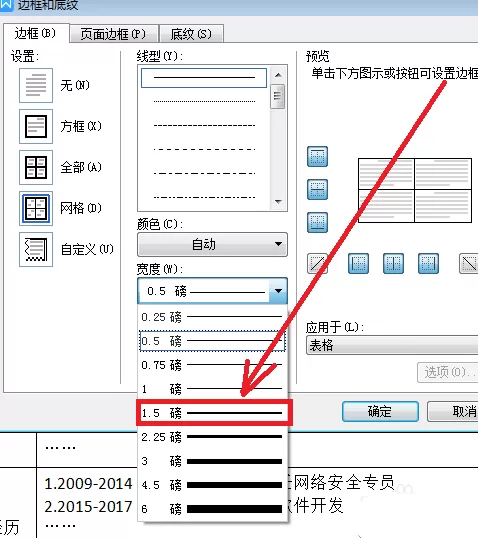Select the dash-dot line style
The image size is (478, 538).
coord(204,174)
